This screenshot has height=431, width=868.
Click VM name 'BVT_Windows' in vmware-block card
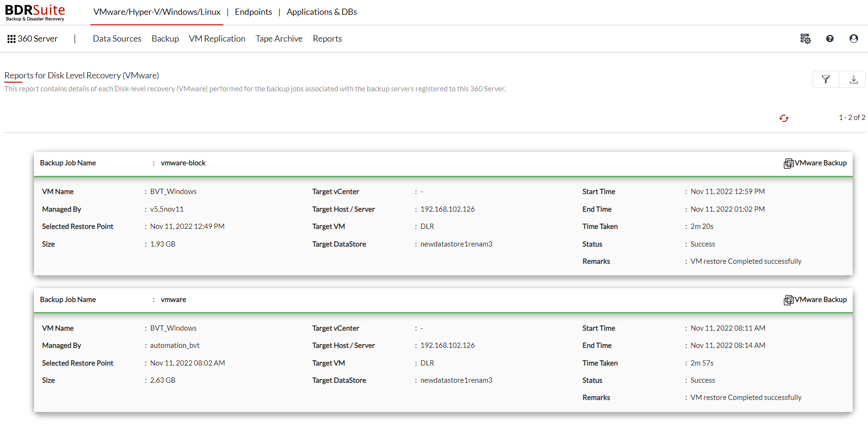pyautogui.click(x=173, y=192)
